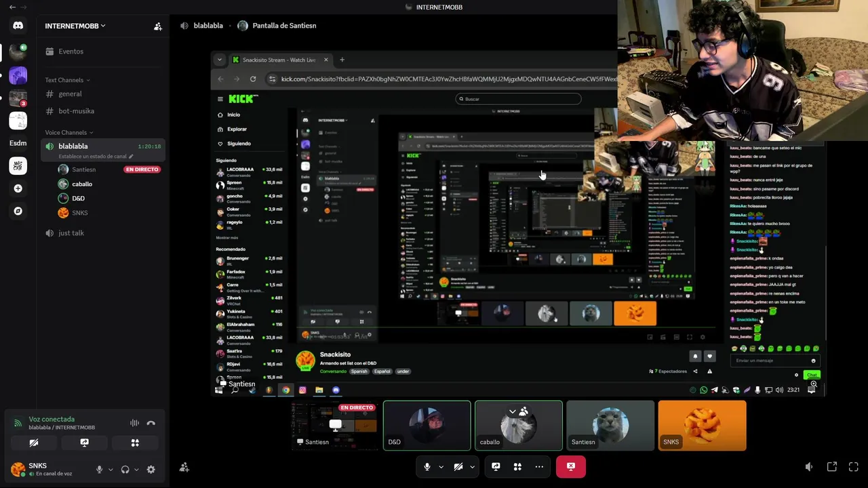The width and height of the screenshot is (868, 488).
Task: Open Discord direct messages home icon
Action: click(18, 26)
